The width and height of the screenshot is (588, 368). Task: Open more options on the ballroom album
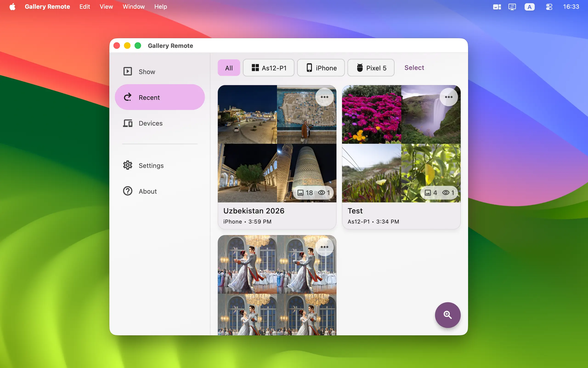tap(324, 247)
